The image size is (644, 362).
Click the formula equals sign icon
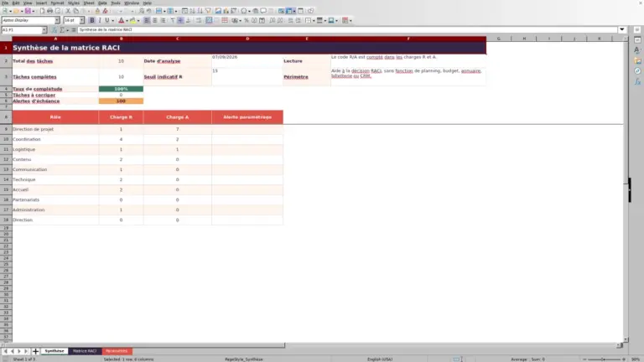click(x=74, y=30)
